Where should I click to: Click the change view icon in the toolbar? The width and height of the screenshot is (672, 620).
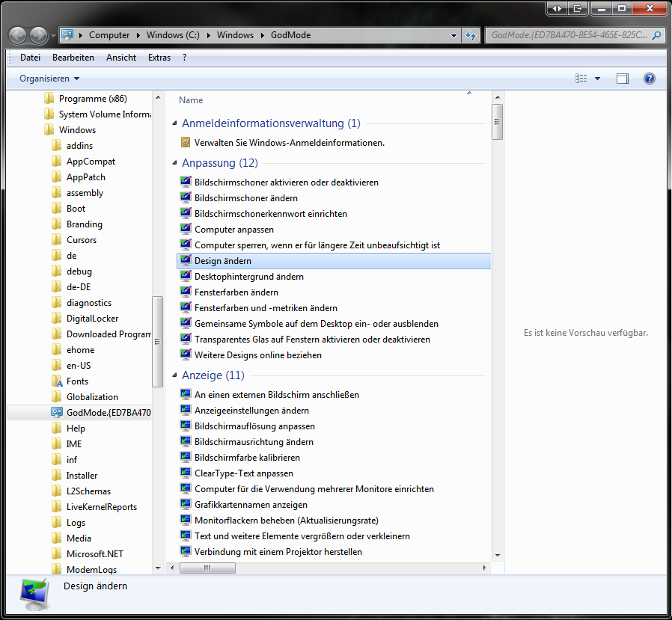coord(581,79)
